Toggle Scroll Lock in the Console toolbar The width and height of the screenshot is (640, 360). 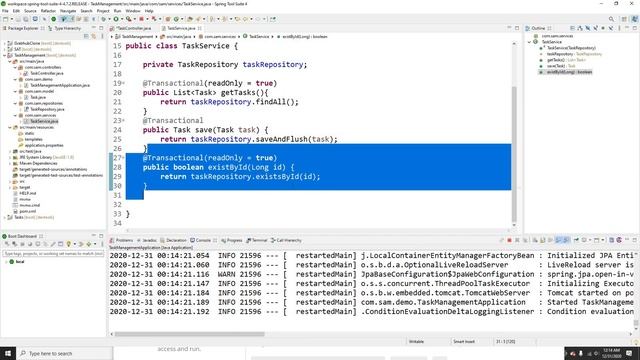(543, 240)
